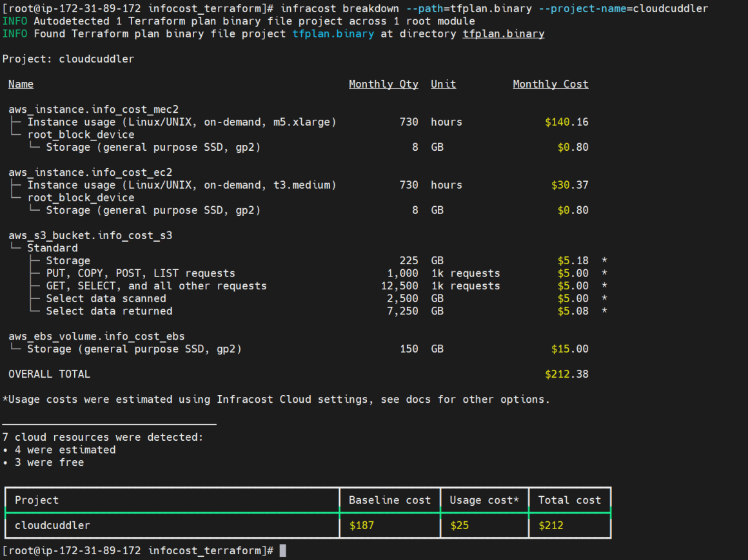Click the 12,500 quantity value
Viewport: 748px width, 560px height.
pyautogui.click(x=399, y=286)
